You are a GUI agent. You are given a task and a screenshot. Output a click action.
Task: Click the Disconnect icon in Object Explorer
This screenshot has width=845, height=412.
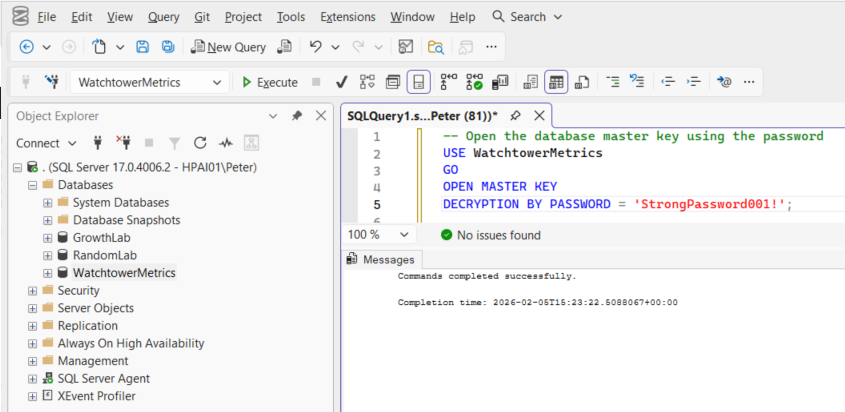124,143
